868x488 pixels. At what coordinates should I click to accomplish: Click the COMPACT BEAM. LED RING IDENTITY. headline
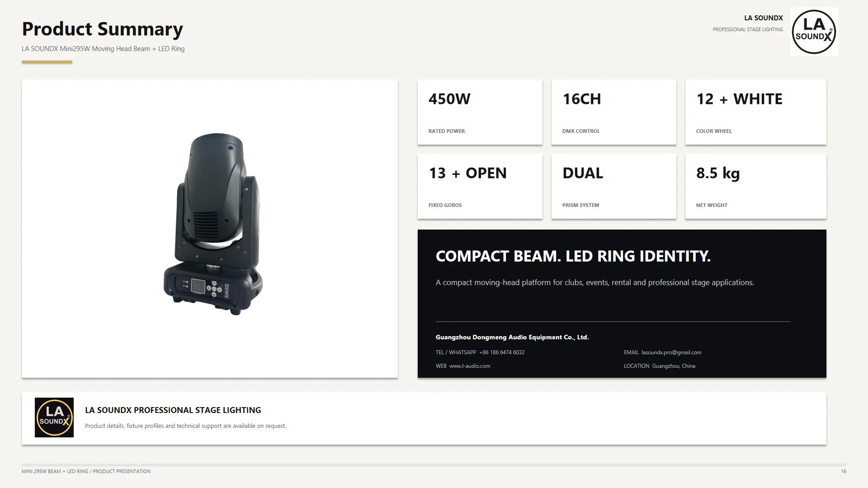coord(573,256)
